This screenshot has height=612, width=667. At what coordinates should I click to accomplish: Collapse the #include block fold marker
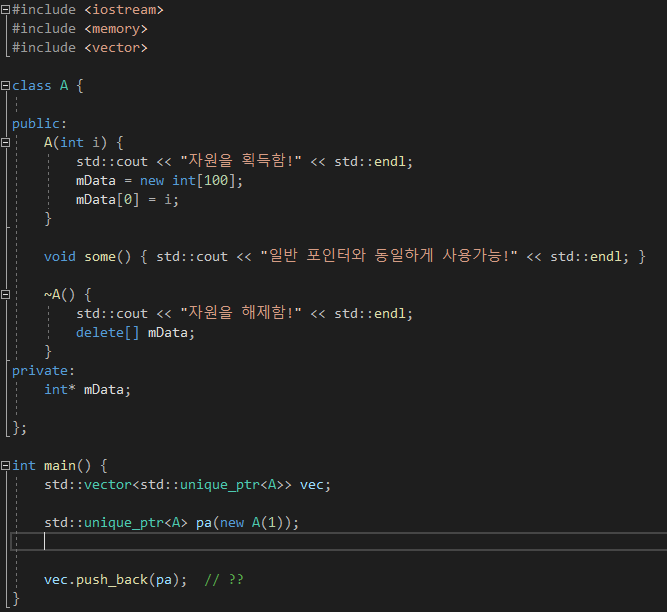pos(5,10)
